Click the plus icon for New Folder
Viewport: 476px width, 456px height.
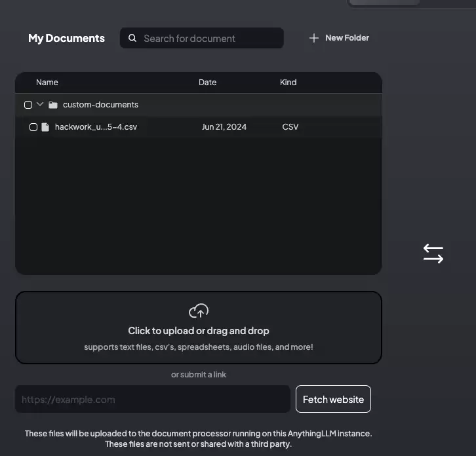pyautogui.click(x=314, y=38)
